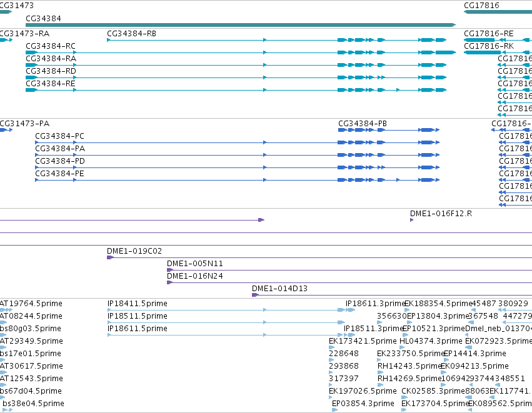Image resolution: width=532 pixels, height=413 pixels.
Task: Click the 367548 EST label
Action: (x=483, y=316)
